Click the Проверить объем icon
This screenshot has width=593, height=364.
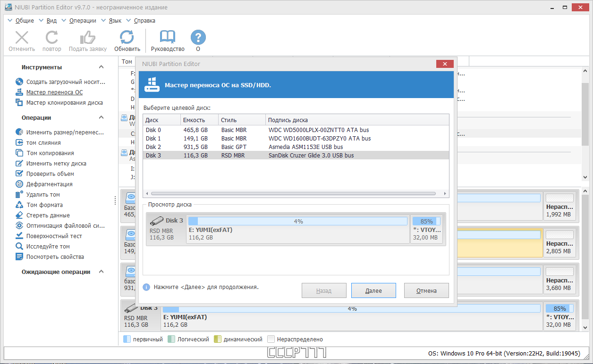pyautogui.click(x=19, y=174)
